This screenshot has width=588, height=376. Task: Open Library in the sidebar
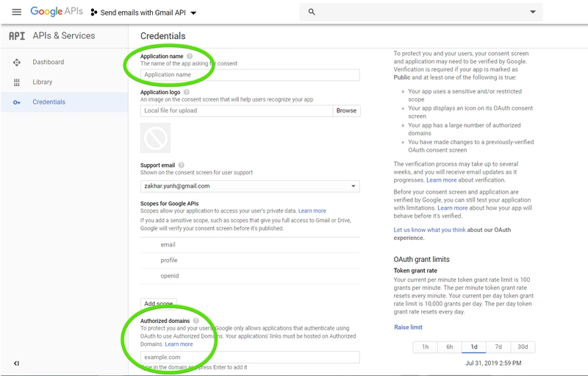(x=42, y=82)
